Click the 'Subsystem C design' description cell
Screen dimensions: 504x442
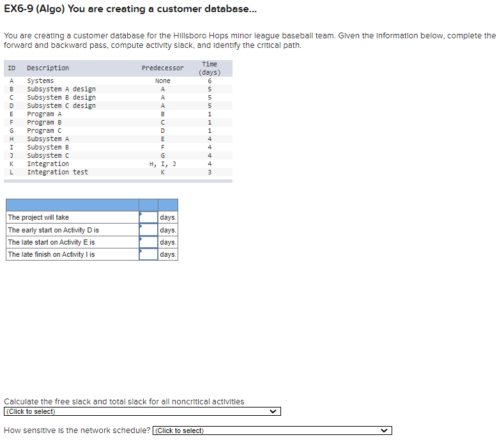point(61,106)
